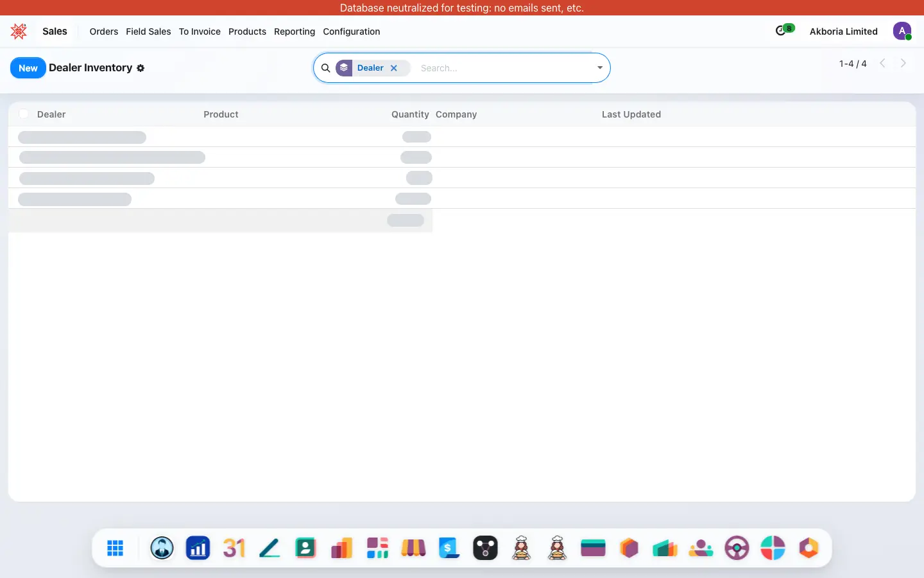The width and height of the screenshot is (924, 578).
Task: Open the user avatar menu
Action: [x=902, y=31]
